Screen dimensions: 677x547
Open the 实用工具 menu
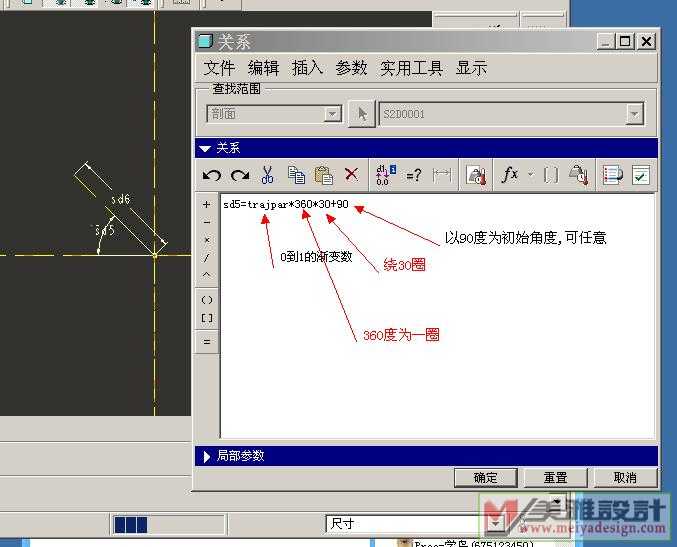[411, 68]
